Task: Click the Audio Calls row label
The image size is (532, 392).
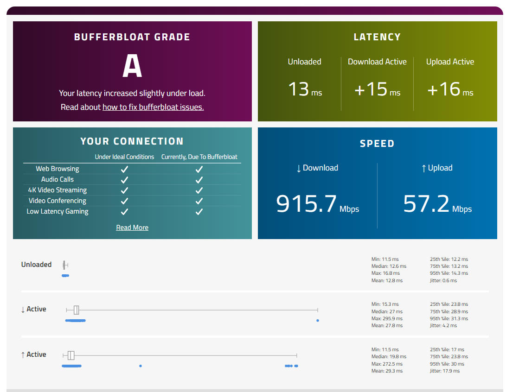Action: (58, 179)
